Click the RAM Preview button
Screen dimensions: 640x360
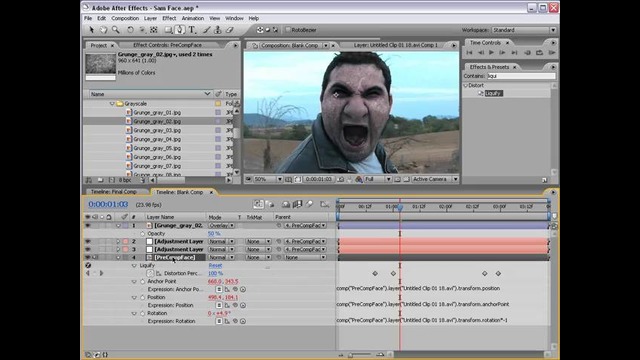point(552,53)
